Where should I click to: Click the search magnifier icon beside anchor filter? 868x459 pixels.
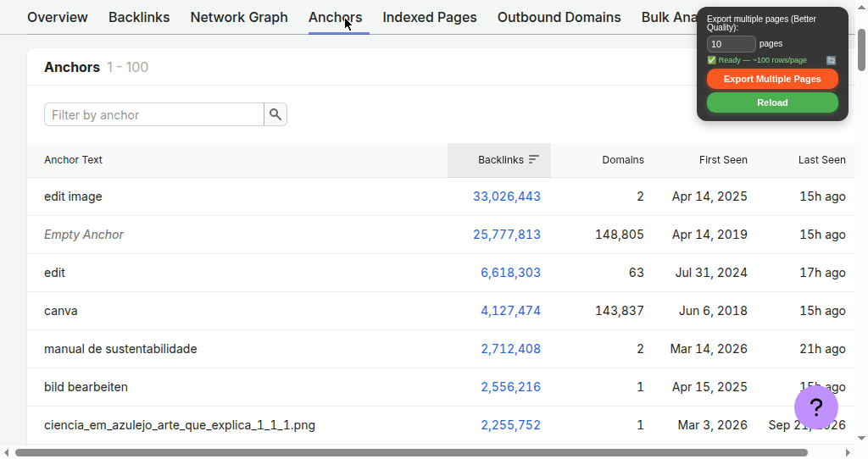(275, 114)
